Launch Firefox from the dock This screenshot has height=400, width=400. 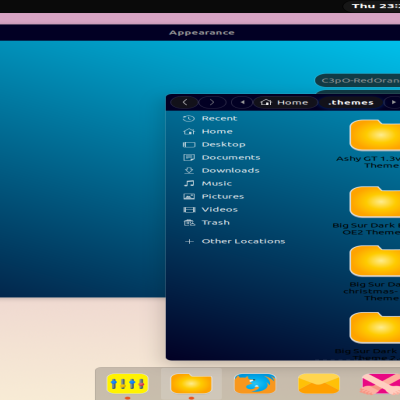(255, 384)
